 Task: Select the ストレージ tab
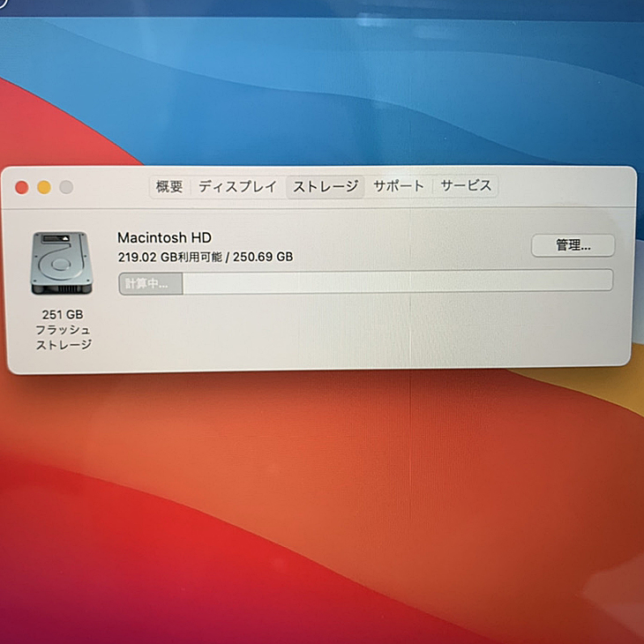click(x=326, y=187)
